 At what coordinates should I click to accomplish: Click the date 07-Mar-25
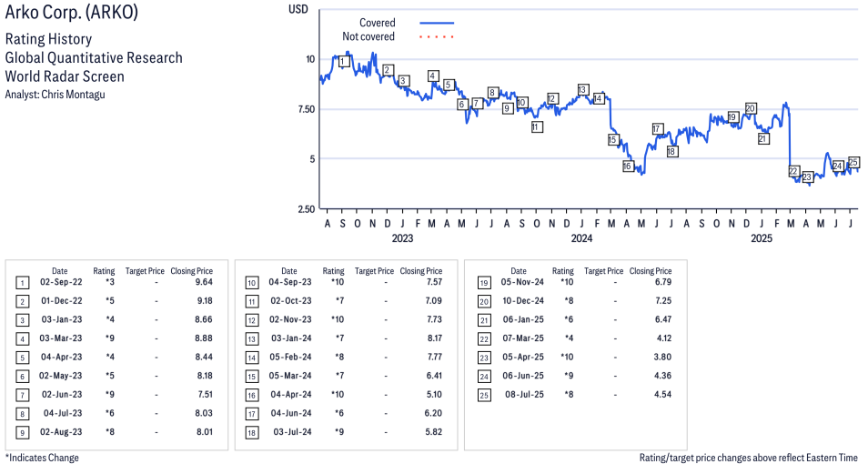click(x=522, y=338)
